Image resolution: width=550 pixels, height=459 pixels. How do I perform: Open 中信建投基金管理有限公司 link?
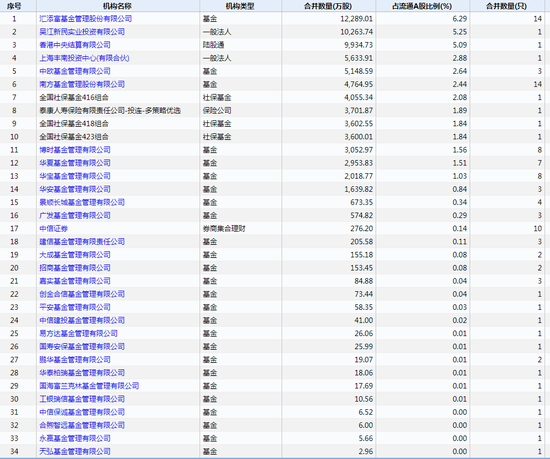coord(82,320)
